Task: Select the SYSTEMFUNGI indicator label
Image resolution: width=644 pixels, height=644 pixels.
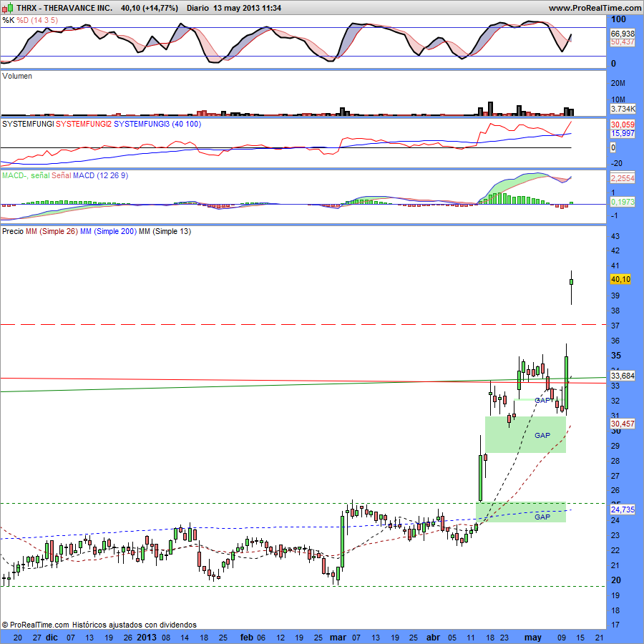Action: point(28,124)
